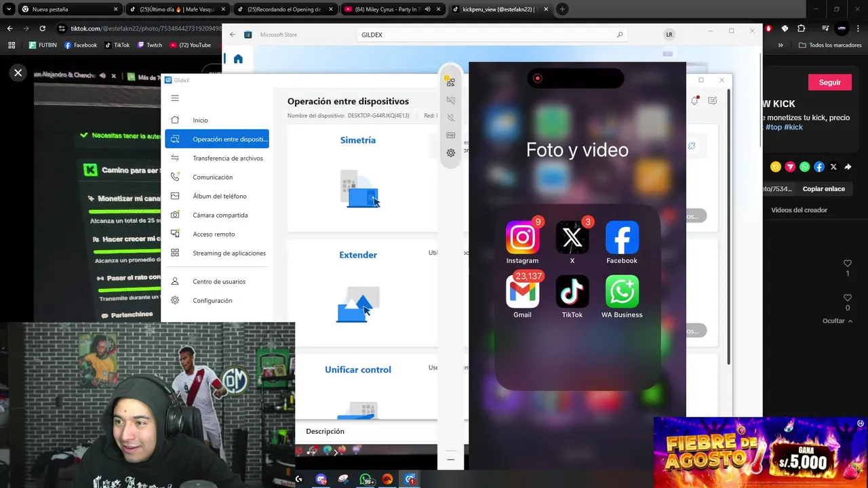Click Microsoft Store search field with GILDEX
The width and height of the screenshot is (868, 488).
492,35
